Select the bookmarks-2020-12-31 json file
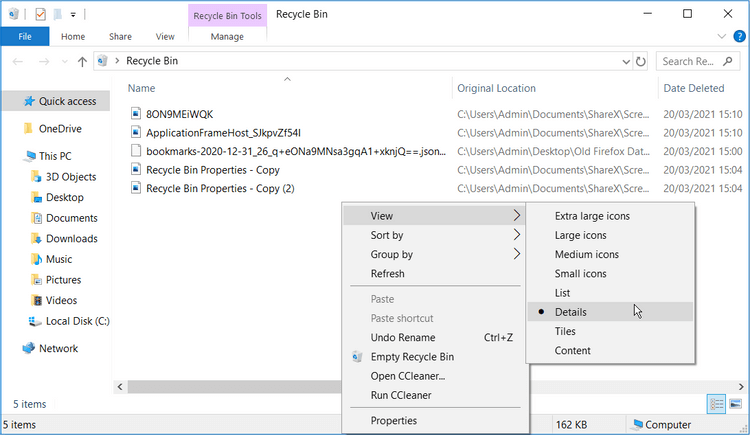The width and height of the screenshot is (750, 435). pos(296,151)
